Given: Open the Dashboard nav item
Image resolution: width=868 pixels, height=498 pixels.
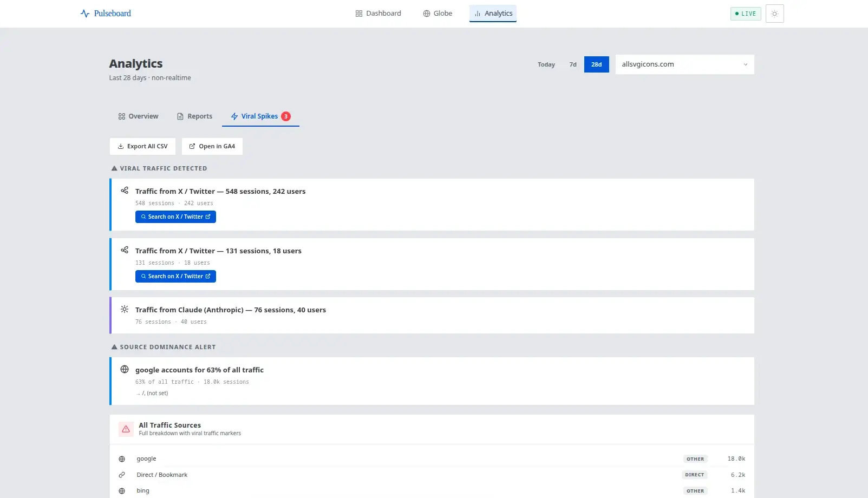Looking at the screenshot, I should coord(378,14).
